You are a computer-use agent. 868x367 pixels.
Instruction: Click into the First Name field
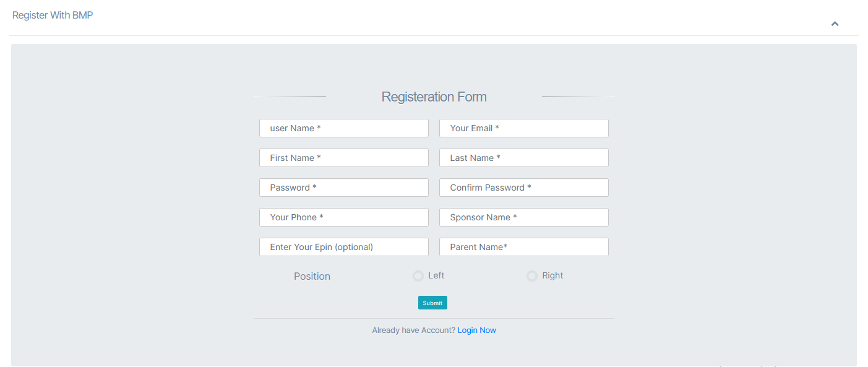[343, 158]
